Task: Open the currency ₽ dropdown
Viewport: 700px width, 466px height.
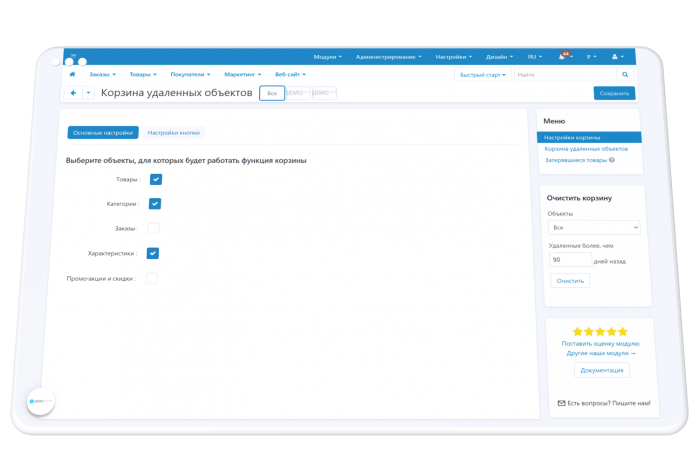Action: [x=591, y=57]
